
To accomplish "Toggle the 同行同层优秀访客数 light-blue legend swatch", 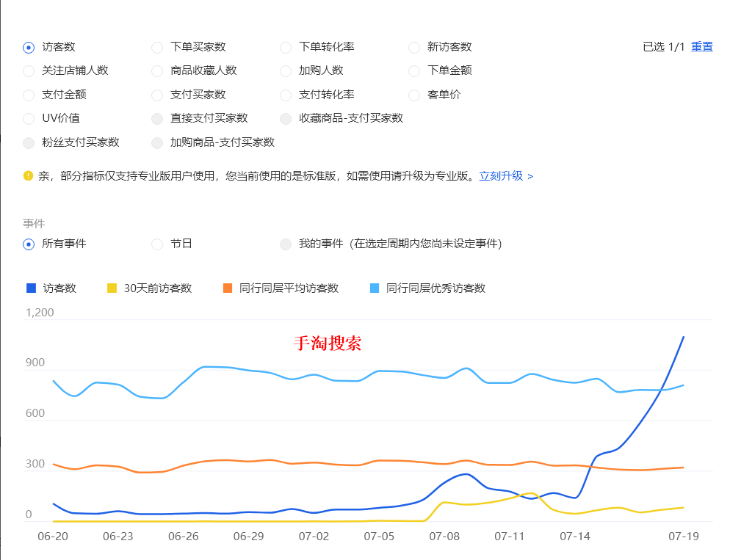I will coord(375,288).
